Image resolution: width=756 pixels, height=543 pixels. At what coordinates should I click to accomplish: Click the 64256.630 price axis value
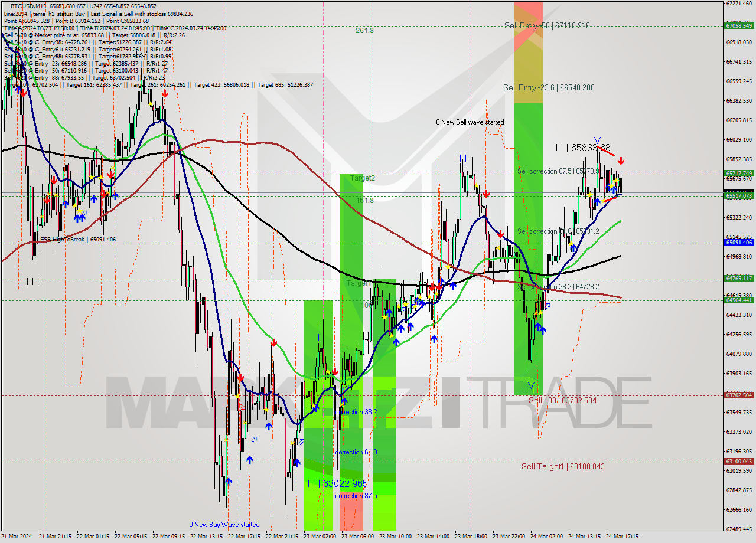[738, 335]
